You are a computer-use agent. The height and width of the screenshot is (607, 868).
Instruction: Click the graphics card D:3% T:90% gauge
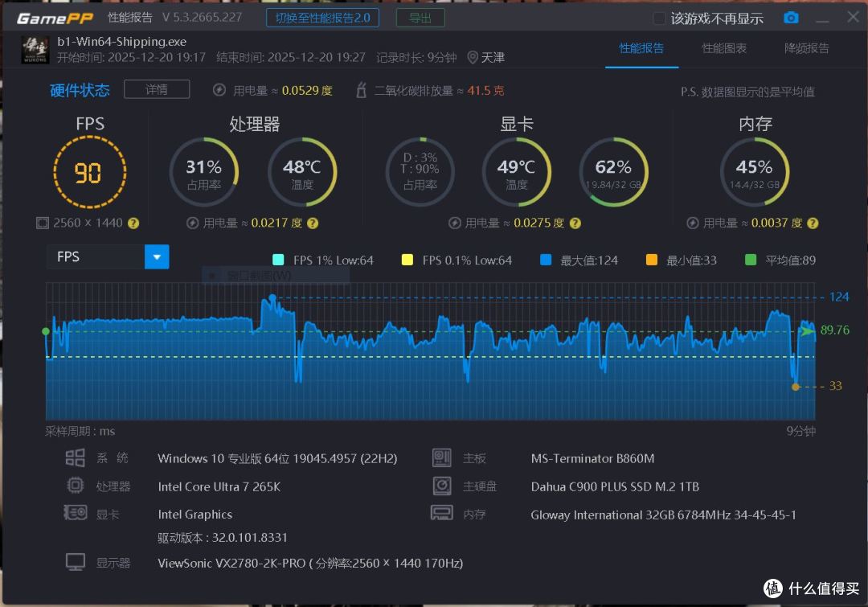coord(420,172)
